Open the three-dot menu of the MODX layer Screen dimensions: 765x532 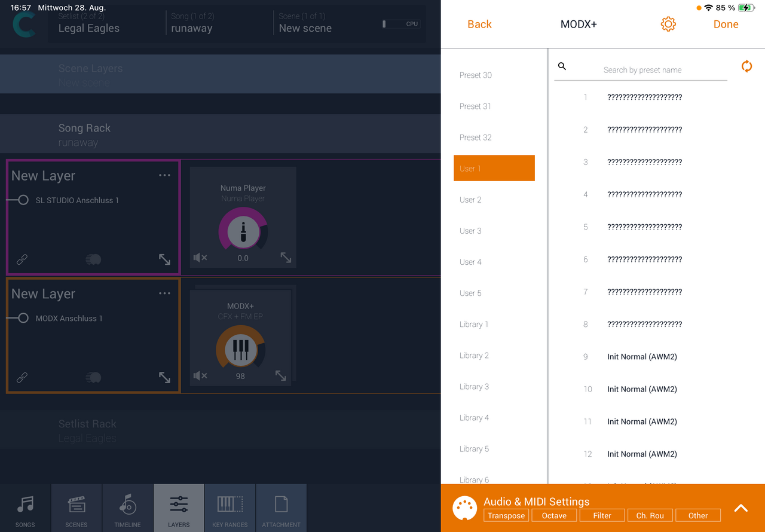[165, 293]
